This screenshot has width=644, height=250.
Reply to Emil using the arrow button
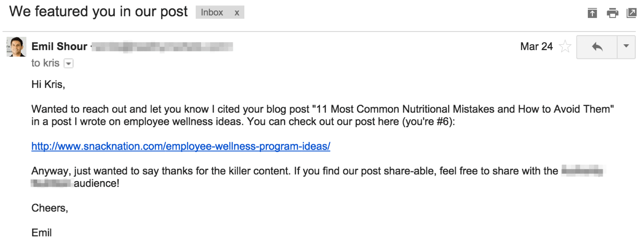tap(597, 47)
